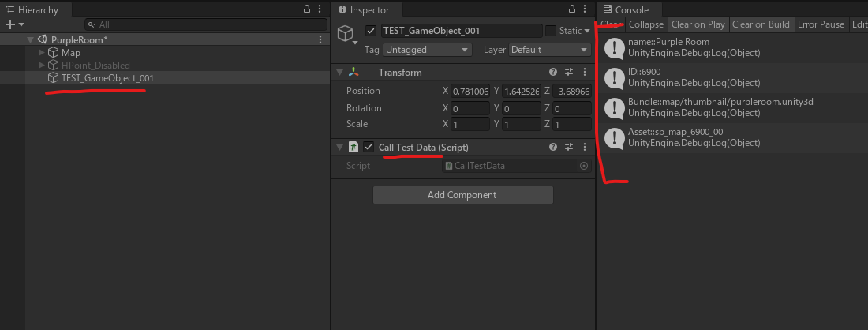Disable the Call Test Data script checkbox
868x330 pixels.
pos(369,148)
